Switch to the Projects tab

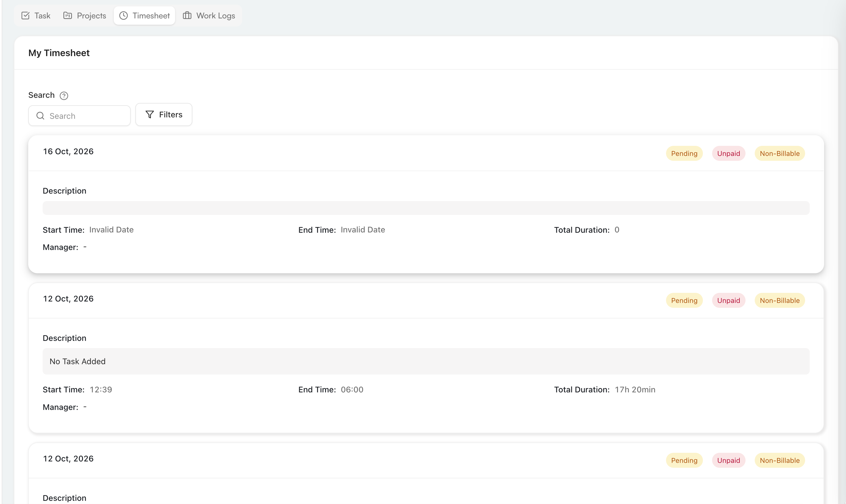pos(85,16)
